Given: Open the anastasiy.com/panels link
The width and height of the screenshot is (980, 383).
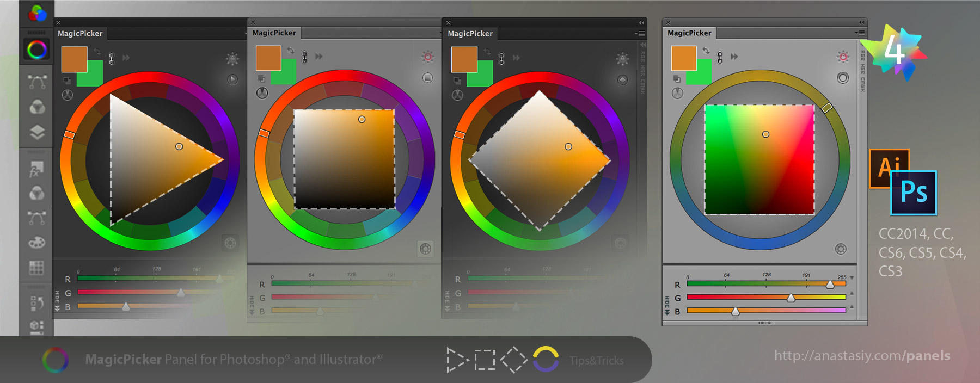Looking at the screenshot, I should (x=862, y=356).
